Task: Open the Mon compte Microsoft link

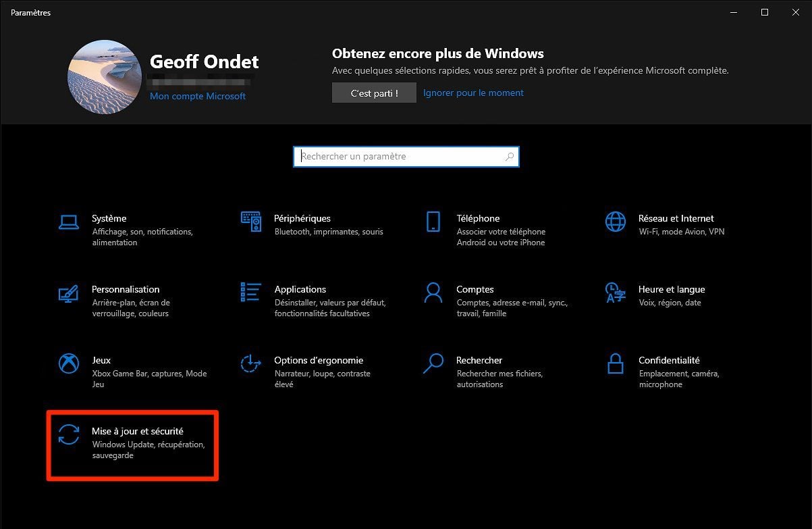Action: tap(198, 96)
